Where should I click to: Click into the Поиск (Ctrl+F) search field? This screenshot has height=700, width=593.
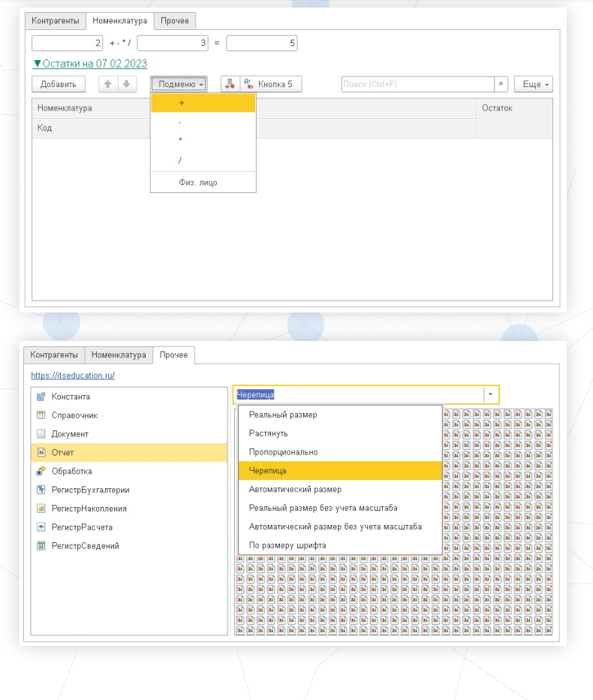coord(417,84)
